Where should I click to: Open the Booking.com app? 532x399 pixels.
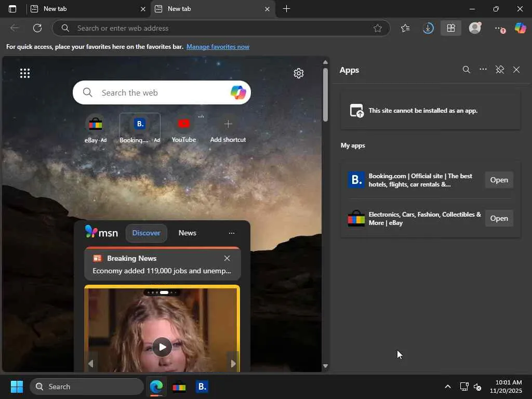(499, 180)
